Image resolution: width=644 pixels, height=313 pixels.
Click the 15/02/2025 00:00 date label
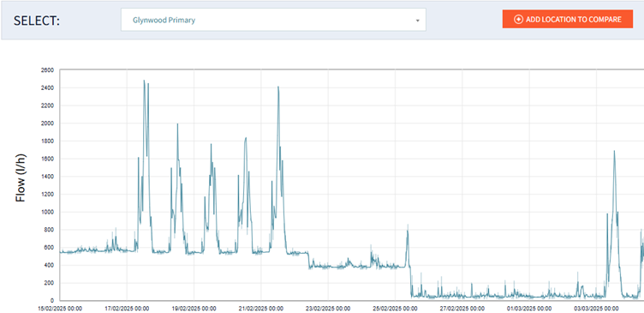click(x=60, y=308)
